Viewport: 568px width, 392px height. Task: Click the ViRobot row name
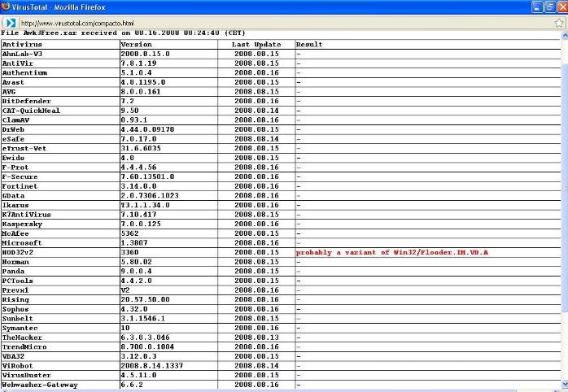pyautogui.click(x=17, y=366)
